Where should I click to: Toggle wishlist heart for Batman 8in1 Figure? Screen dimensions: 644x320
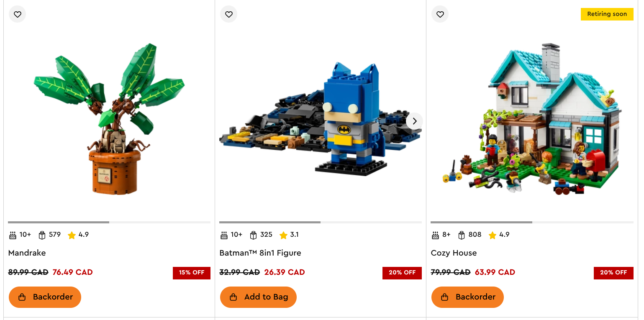point(228,14)
